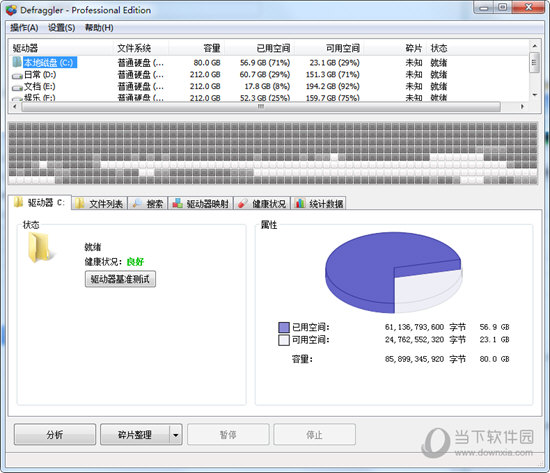Click the drive list horizontal scrollbar thumb

pos(261,107)
